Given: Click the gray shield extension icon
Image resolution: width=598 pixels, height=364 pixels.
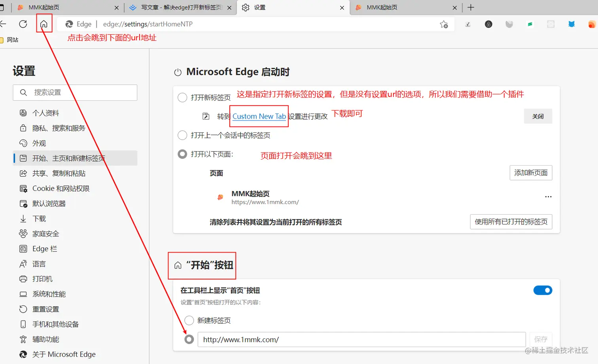Looking at the screenshot, I should point(509,25).
